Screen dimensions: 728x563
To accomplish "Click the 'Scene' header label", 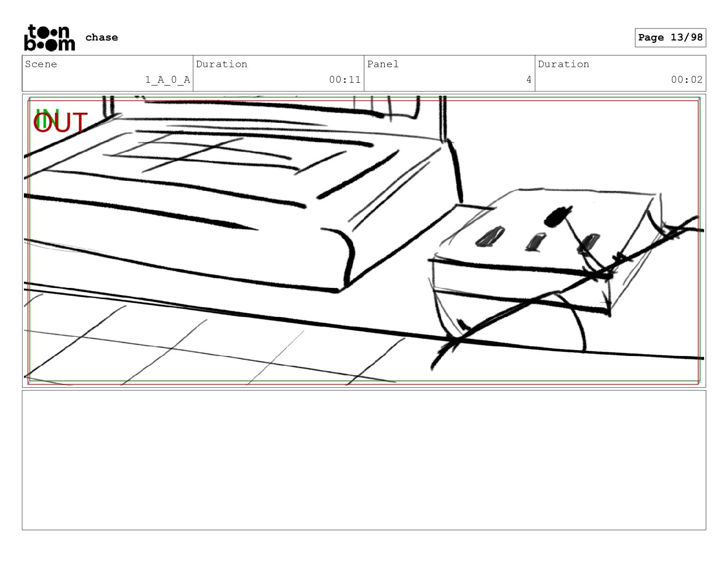I will 41,64.
